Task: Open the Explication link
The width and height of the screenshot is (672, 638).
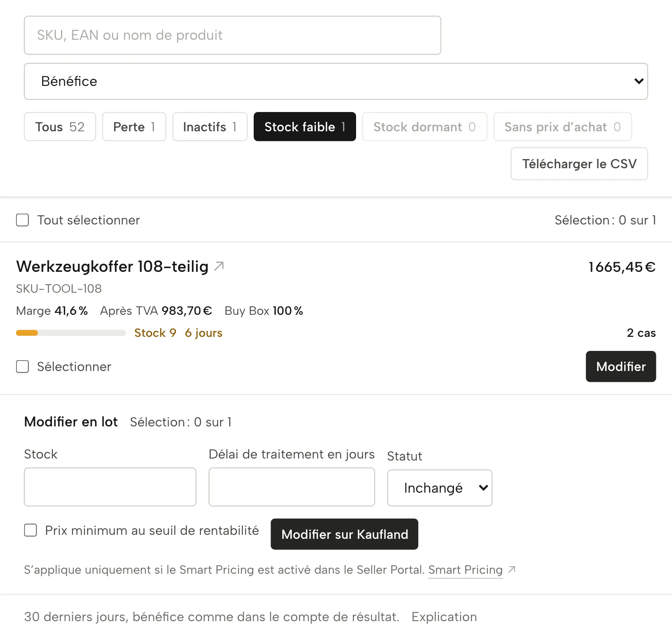Action: [444, 617]
